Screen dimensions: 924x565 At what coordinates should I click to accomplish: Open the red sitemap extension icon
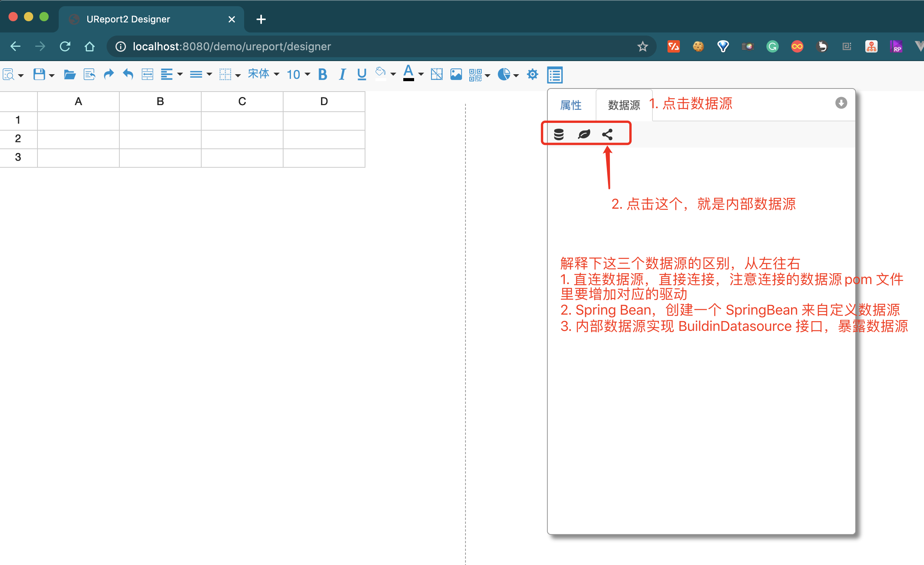click(871, 47)
